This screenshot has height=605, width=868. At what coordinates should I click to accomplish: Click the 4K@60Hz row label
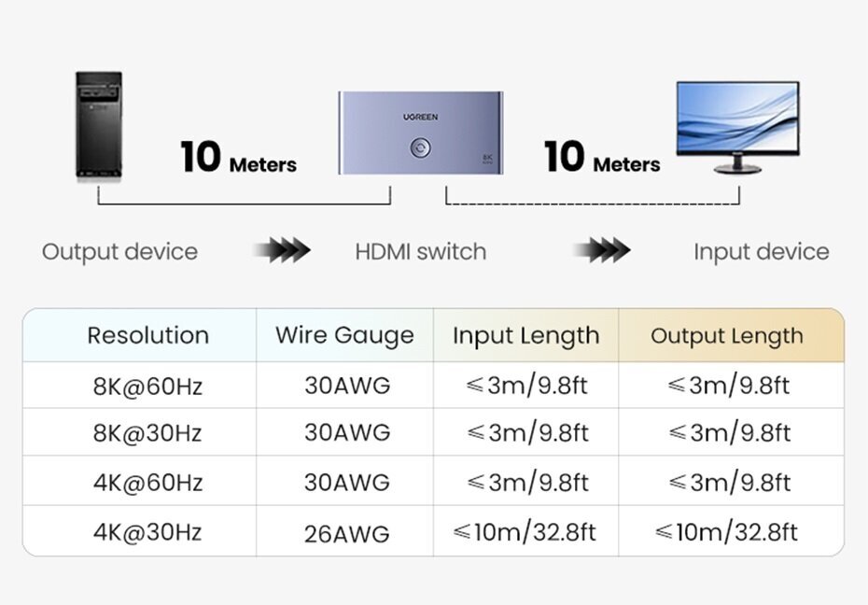(147, 483)
